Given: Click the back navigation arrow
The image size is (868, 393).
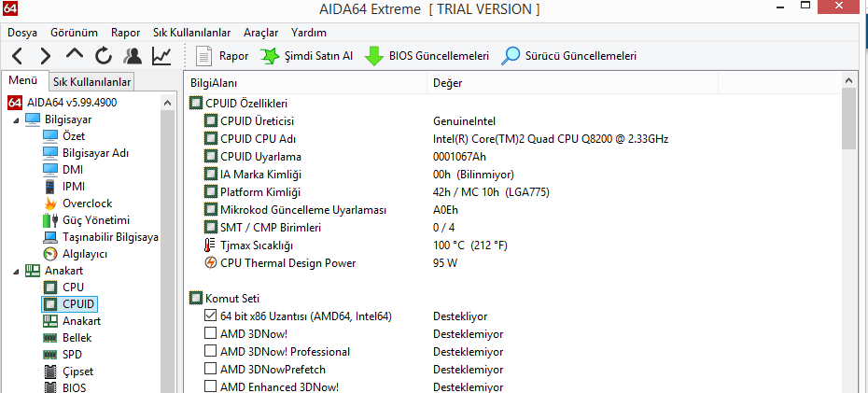Looking at the screenshot, I should 18,56.
